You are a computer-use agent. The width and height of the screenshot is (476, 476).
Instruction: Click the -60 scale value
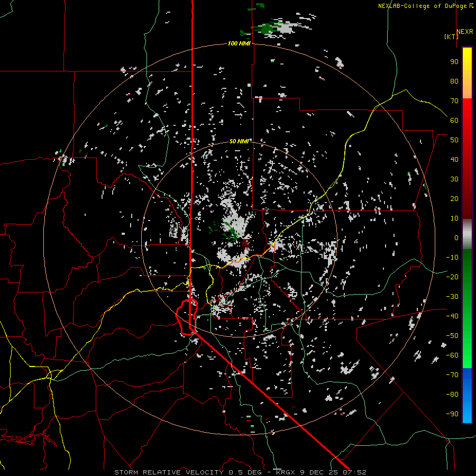(452, 355)
